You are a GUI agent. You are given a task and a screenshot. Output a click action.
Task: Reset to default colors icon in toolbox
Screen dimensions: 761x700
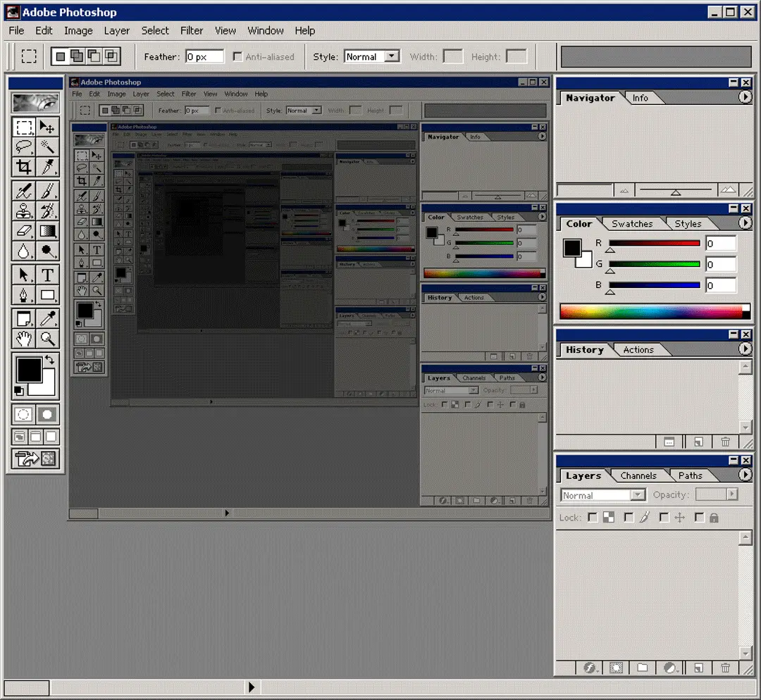[x=18, y=391]
